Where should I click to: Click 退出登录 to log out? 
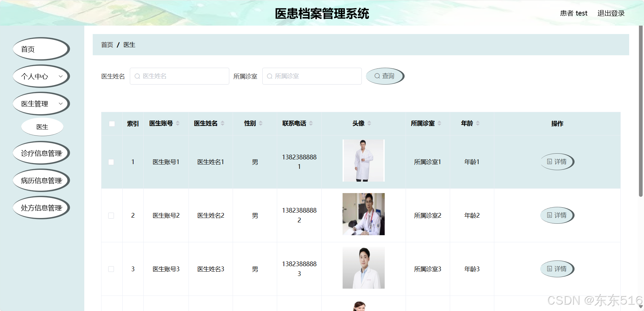[611, 13]
